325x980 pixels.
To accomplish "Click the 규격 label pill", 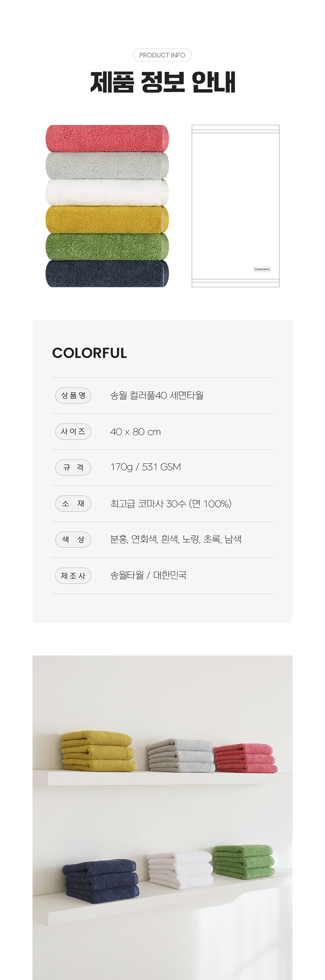I will coord(73,467).
